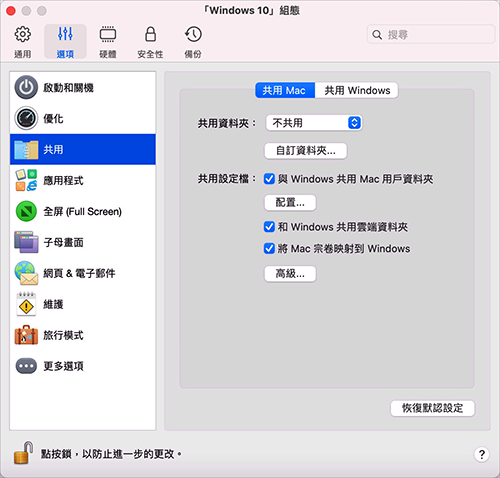Click the 自訂資料夾... button
The height and width of the screenshot is (478, 500).
(306, 151)
